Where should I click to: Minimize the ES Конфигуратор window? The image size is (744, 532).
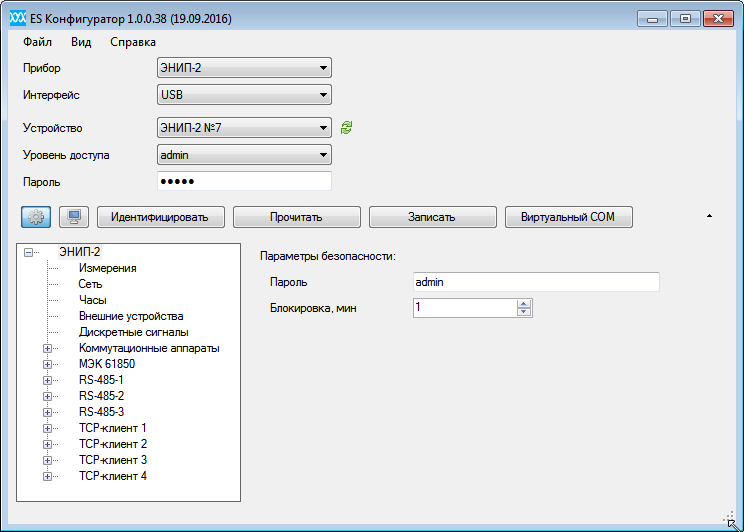point(652,19)
